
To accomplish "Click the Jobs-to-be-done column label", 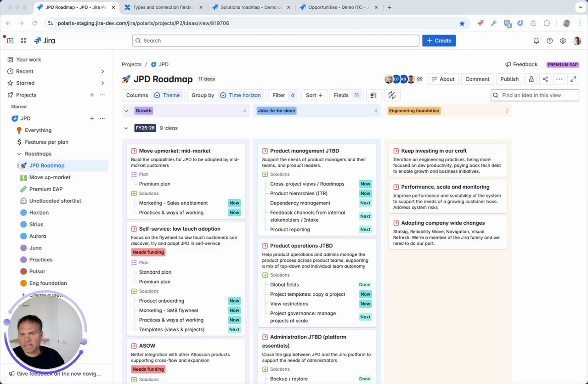I will 277,111.
